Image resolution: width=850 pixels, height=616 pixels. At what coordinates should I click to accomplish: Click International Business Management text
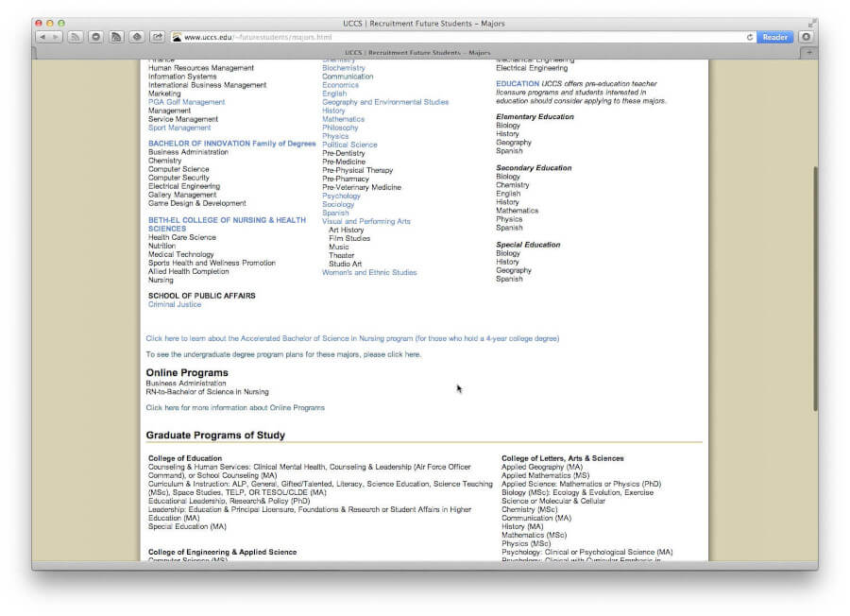207,85
